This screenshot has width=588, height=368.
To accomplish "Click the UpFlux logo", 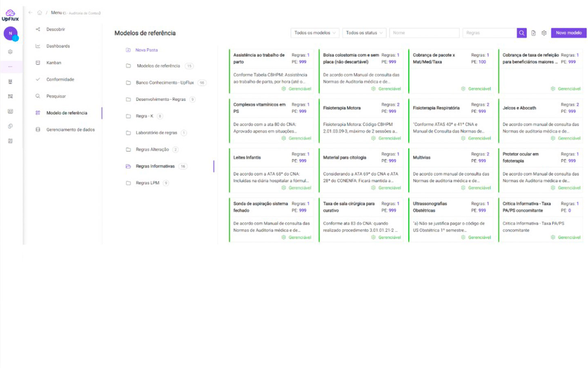I will coord(10,16).
